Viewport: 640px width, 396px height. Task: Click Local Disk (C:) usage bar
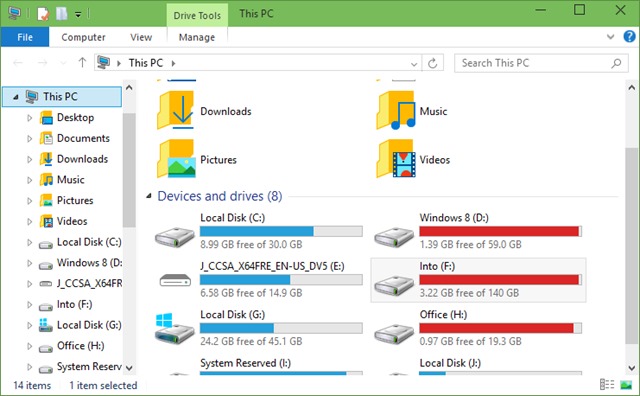[281, 231]
